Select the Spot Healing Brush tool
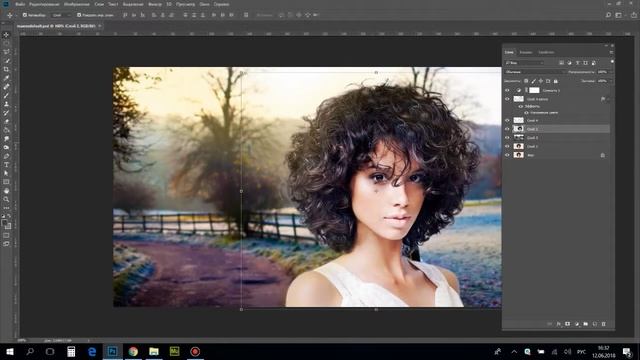 click(x=6, y=87)
